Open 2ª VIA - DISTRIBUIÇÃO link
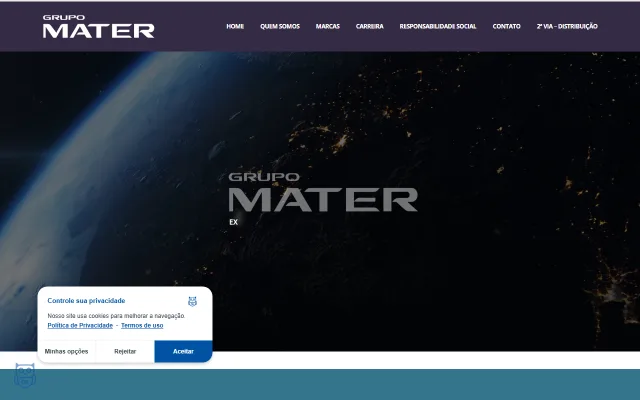The image size is (640, 400). [x=567, y=26]
